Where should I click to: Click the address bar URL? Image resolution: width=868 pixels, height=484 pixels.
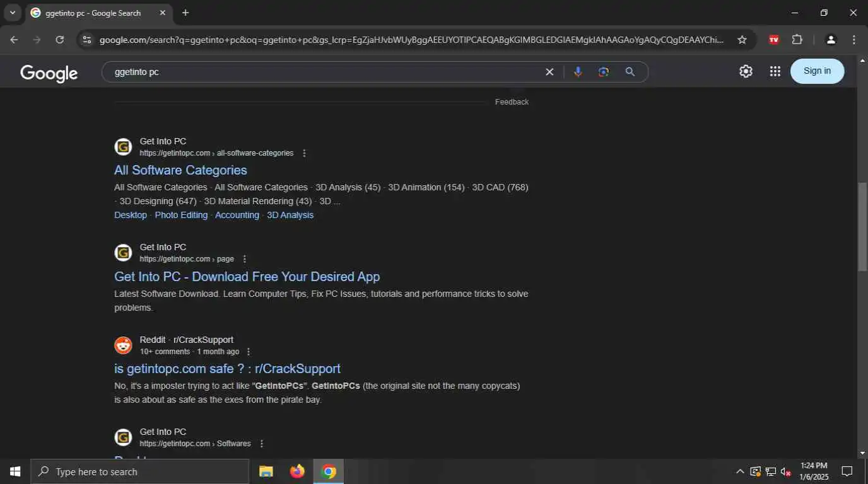[x=411, y=40]
